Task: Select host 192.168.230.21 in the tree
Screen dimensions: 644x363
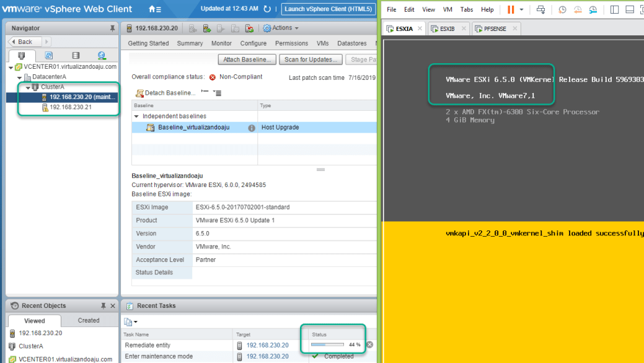Action: 70,107
